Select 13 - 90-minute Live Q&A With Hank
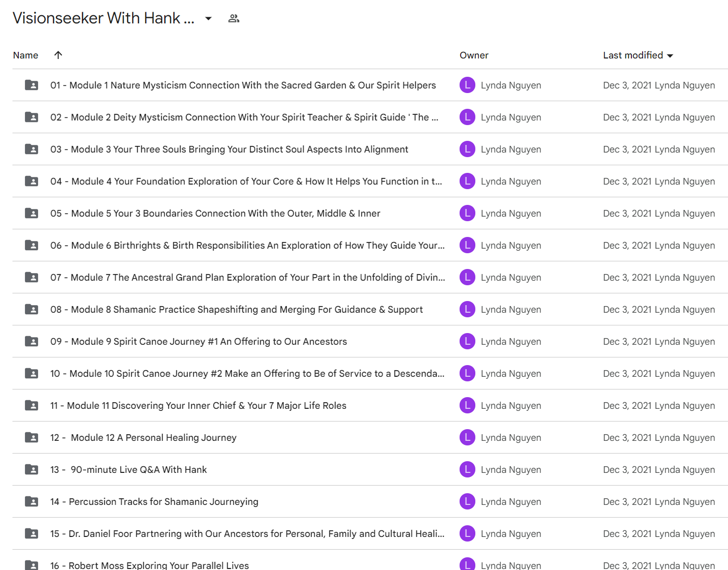728x570 pixels. click(x=129, y=469)
